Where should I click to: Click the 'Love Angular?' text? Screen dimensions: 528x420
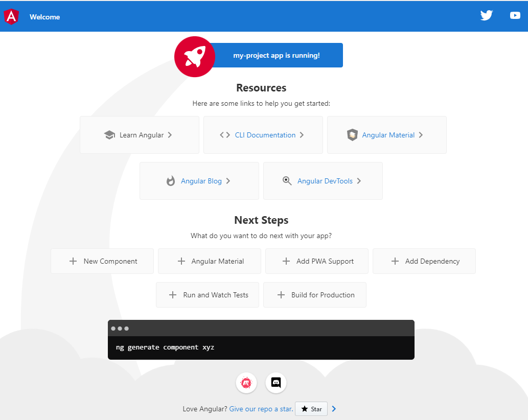205,409
